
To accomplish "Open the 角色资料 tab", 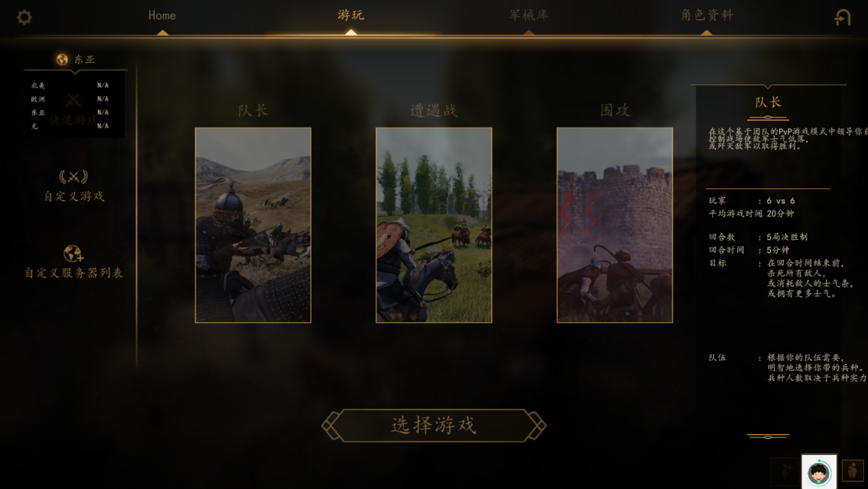I will [x=706, y=15].
